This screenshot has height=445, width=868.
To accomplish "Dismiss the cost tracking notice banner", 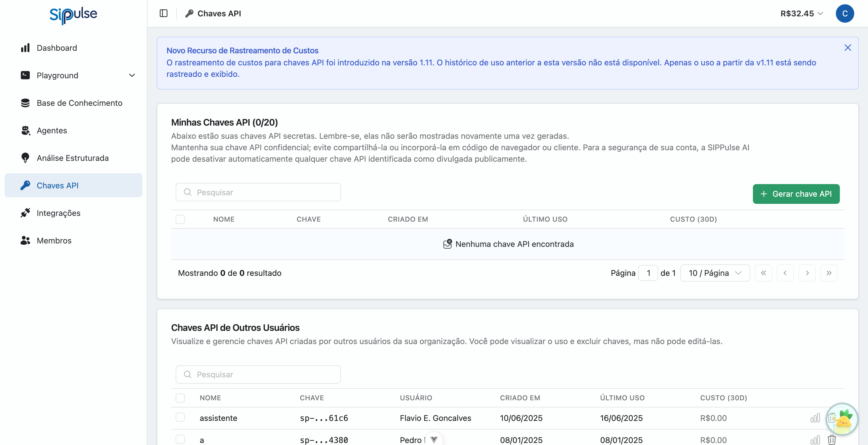I will coord(848,48).
